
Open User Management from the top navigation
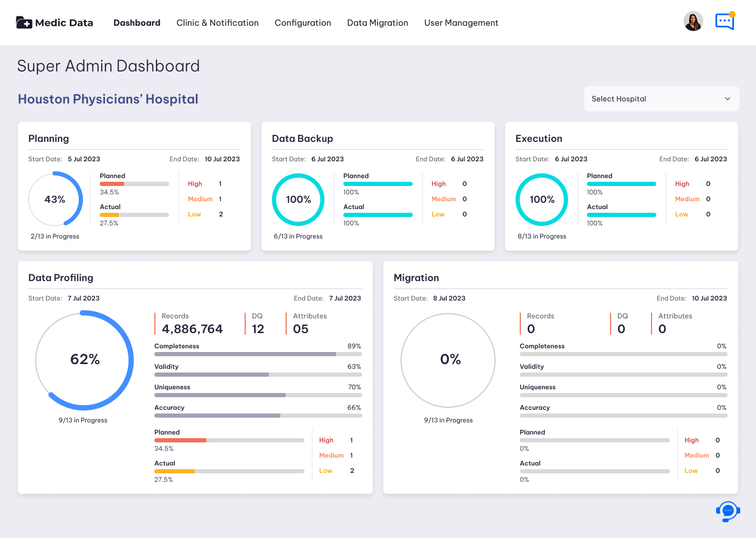pyautogui.click(x=461, y=23)
